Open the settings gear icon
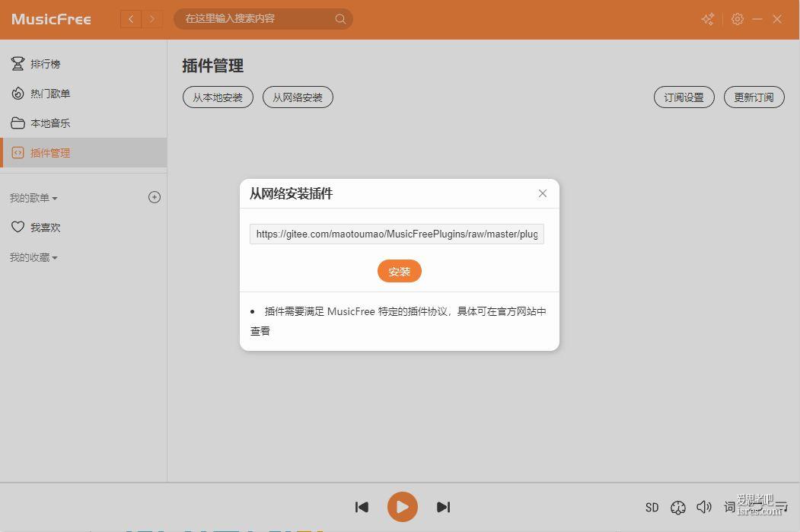 click(x=737, y=19)
